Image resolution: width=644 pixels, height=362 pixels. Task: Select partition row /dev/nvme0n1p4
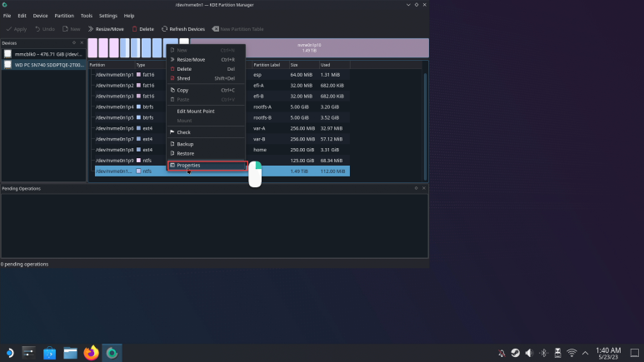222,107
